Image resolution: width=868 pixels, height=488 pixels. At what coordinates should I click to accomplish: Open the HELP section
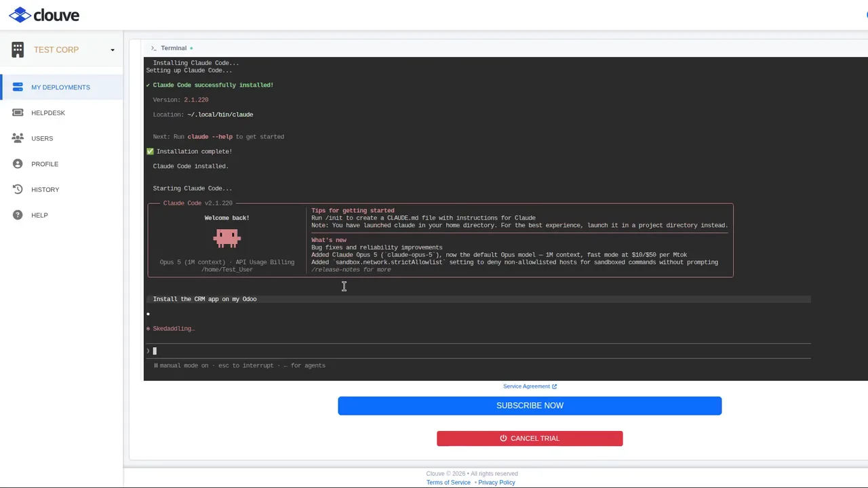pyautogui.click(x=39, y=216)
